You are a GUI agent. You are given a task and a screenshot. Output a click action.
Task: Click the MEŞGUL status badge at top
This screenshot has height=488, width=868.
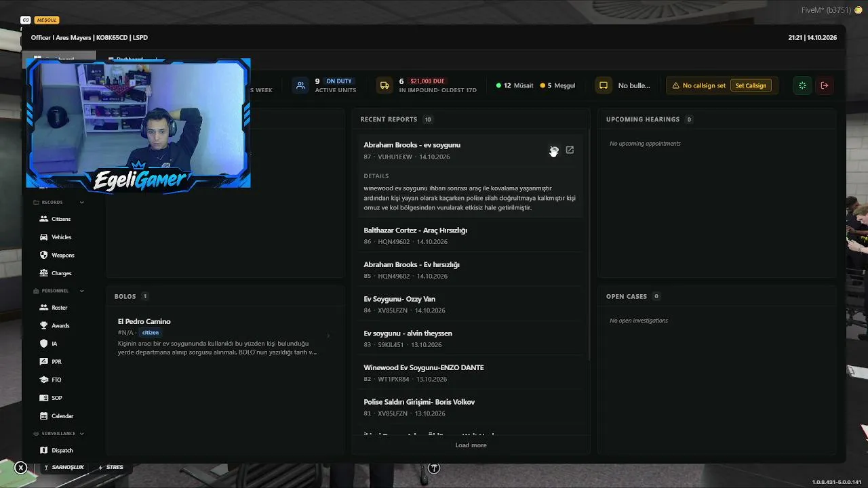coord(47,20)
